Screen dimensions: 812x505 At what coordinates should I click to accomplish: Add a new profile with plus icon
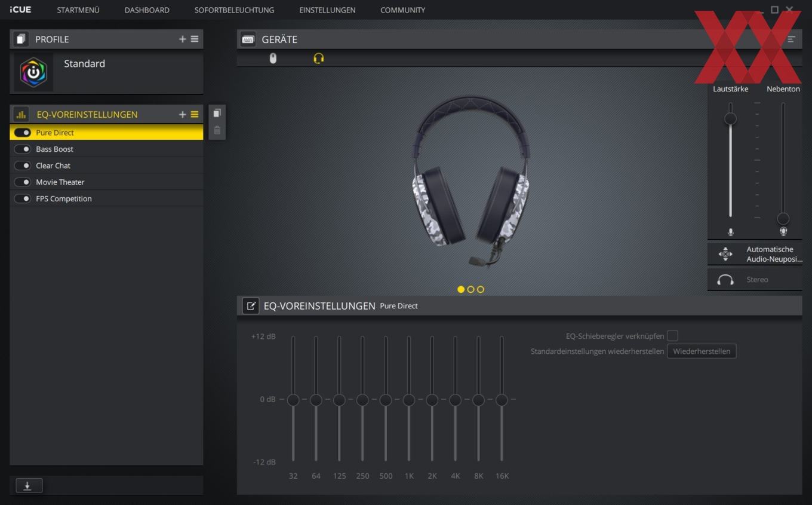click(x=183, y=39)
